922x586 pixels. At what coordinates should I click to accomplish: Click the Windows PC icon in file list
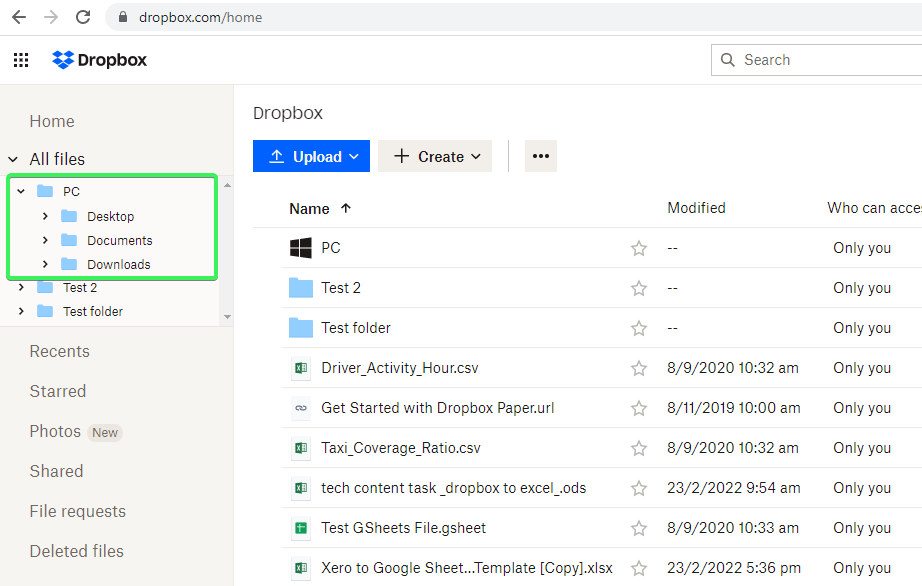[x=301, y=248]
